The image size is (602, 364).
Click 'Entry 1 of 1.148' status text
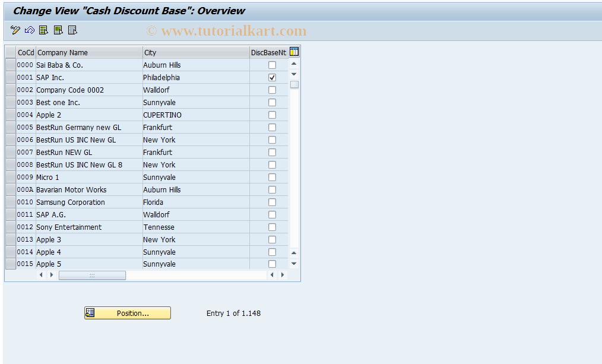click(233, 314)
